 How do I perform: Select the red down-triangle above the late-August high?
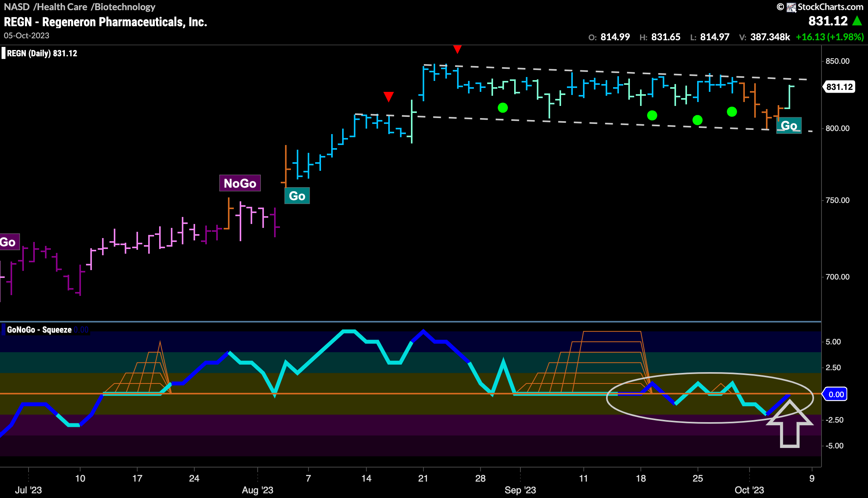point(457,49)
